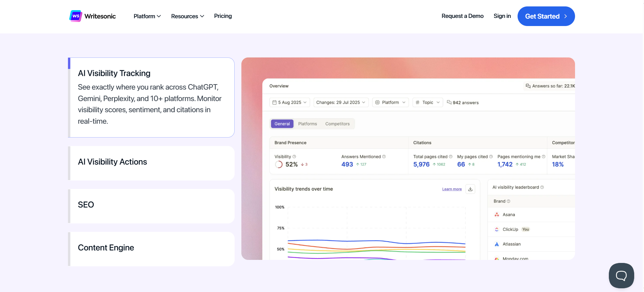
Task: Open the SEO feature card
Action: [151, 206]
